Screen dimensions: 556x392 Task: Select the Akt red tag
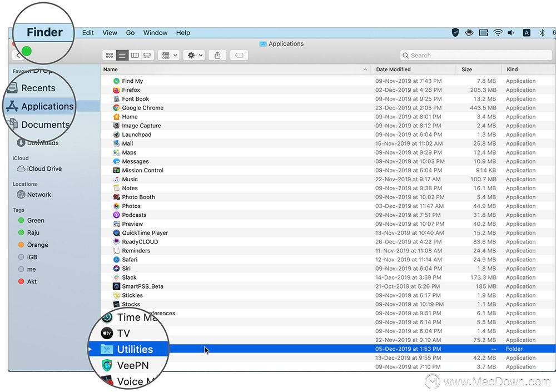tap(27, 281)
